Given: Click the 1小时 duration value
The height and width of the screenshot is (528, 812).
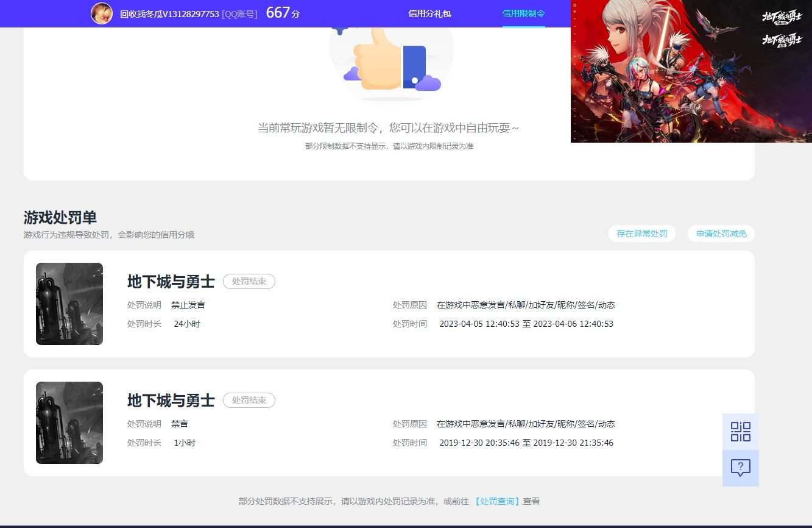Looking at the screenshot, I should (x=185, y=443).
